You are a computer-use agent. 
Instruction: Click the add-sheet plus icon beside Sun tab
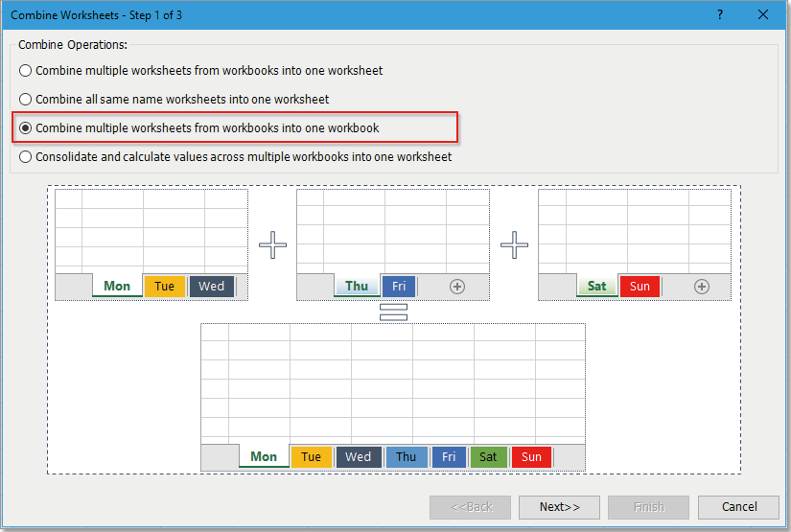point(702,287)
